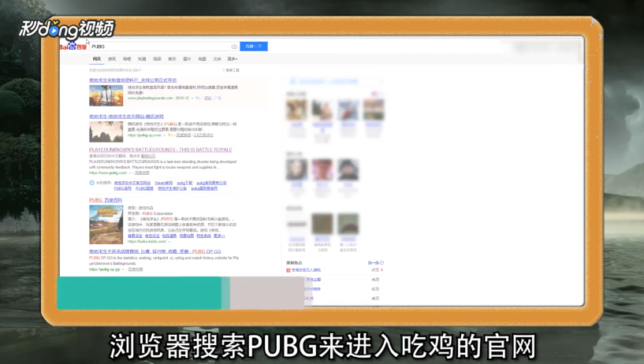This screenshot has width=644, height=364.
Task: Open the first ad result title link
Action: tap(132, 80)
